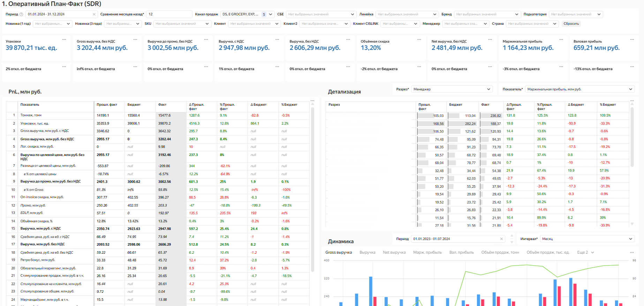
Task: Click the PnL table vertical scrollbar
Action: point(312,190)
